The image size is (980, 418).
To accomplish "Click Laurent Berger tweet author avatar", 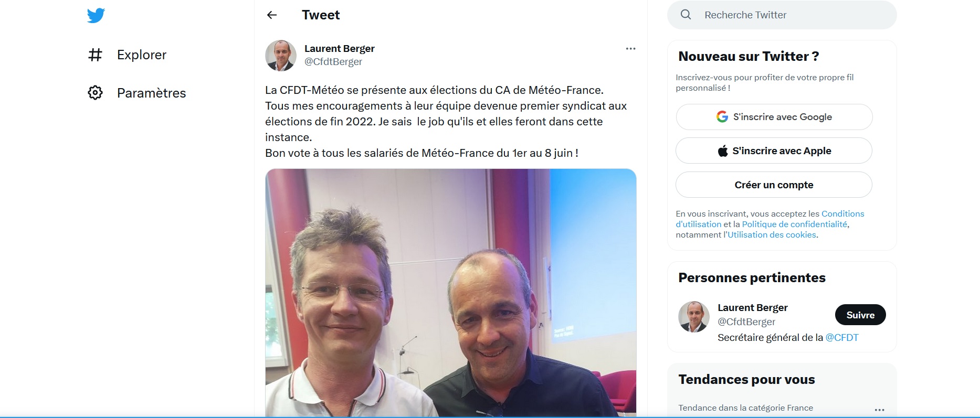I will coord(281,56).
